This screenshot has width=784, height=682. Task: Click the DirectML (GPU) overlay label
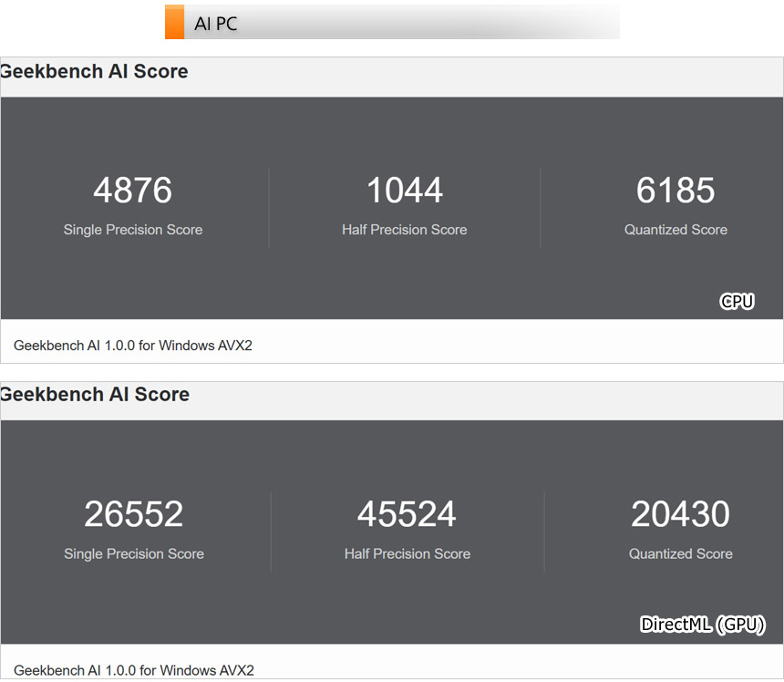coord(703,625)
